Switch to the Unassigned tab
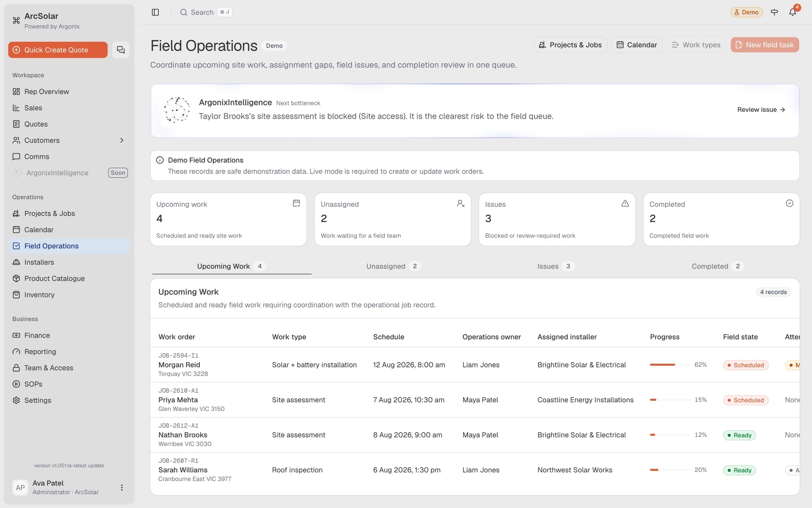Image resolution: width=812 pixels, height=508 pixels. pos(393,266)
